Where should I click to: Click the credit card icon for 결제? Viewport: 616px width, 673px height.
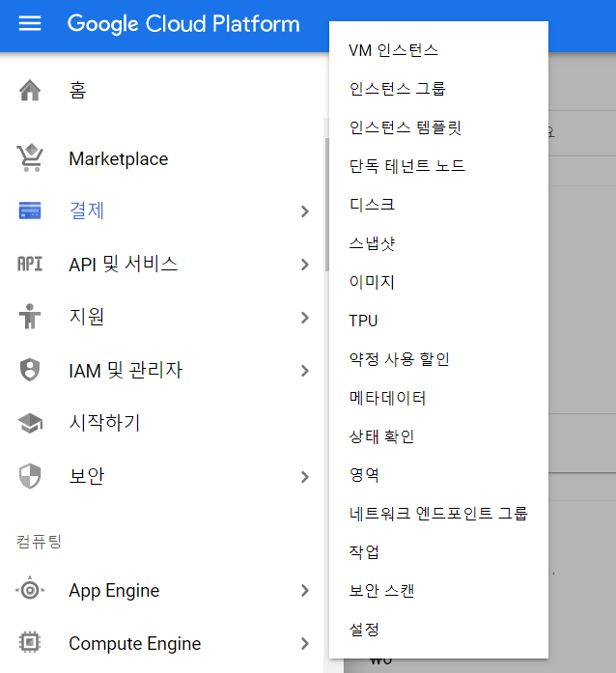click(x=30, y=210)
